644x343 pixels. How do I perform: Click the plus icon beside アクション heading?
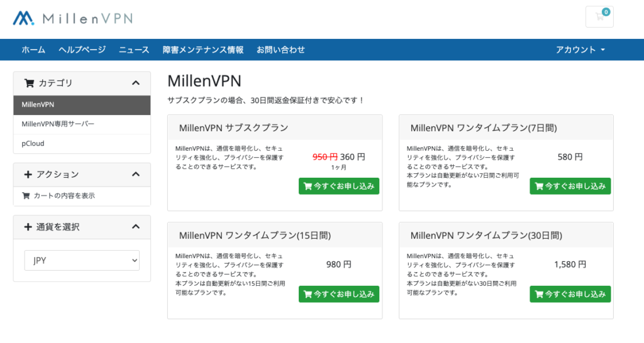[x=28, y=175]
